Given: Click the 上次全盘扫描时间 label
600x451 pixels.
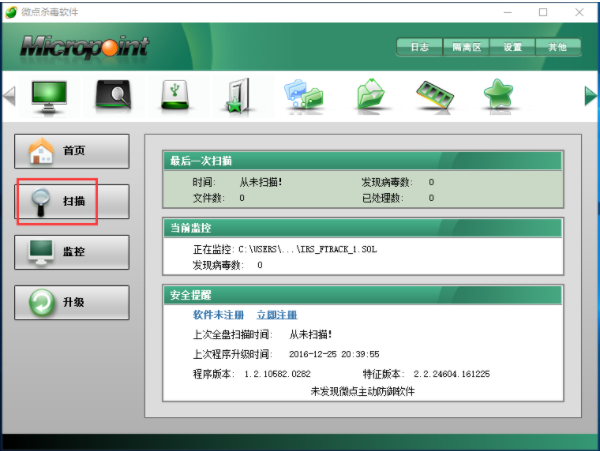Looking at the screenshot, I should [x=232, y=335].
